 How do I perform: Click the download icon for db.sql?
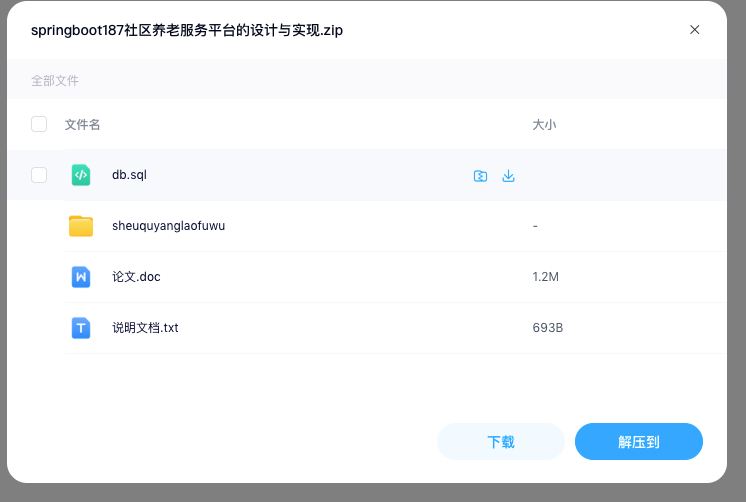coord(509,176)
